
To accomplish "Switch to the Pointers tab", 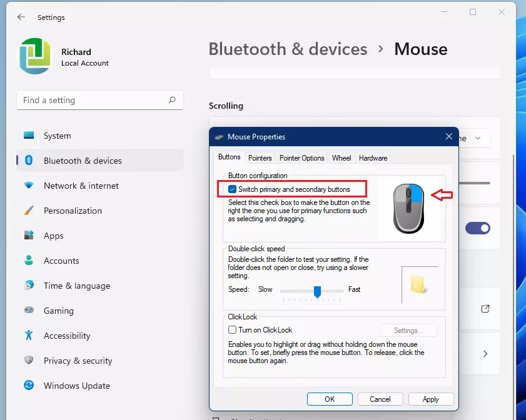I will [260, 158].
